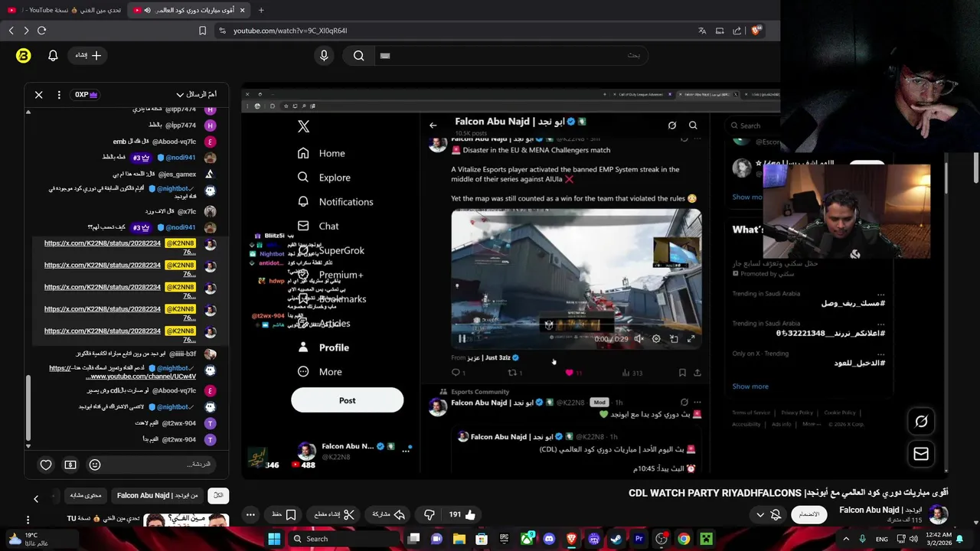Expand the أهم الرسائل chat mode dropdown
This screenshot has width=980, height=551.
(x=196, y=95)
